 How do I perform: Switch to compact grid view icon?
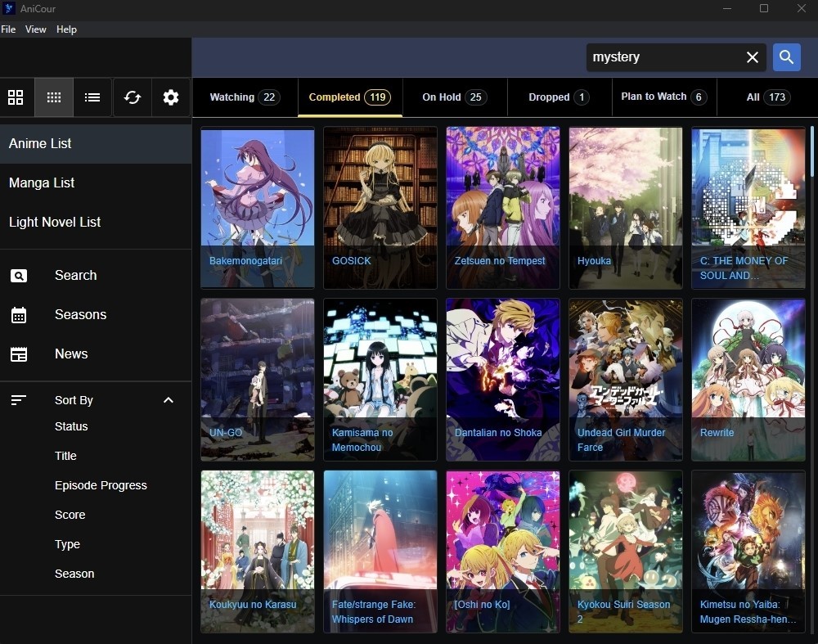tap(54, 97)
